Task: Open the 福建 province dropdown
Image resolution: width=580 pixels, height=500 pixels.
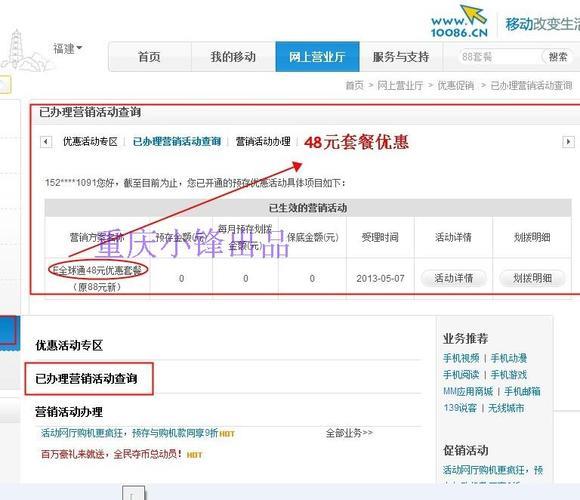Action: click(x=68, y=48)
